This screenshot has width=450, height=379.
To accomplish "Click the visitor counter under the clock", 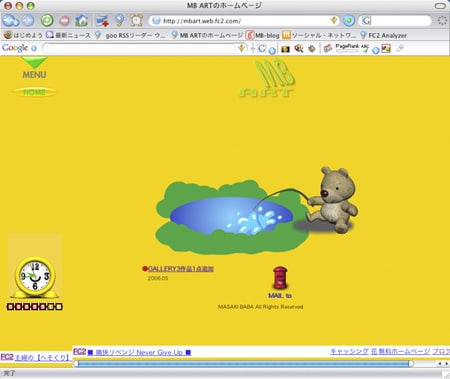I will [x=35, y=307].
